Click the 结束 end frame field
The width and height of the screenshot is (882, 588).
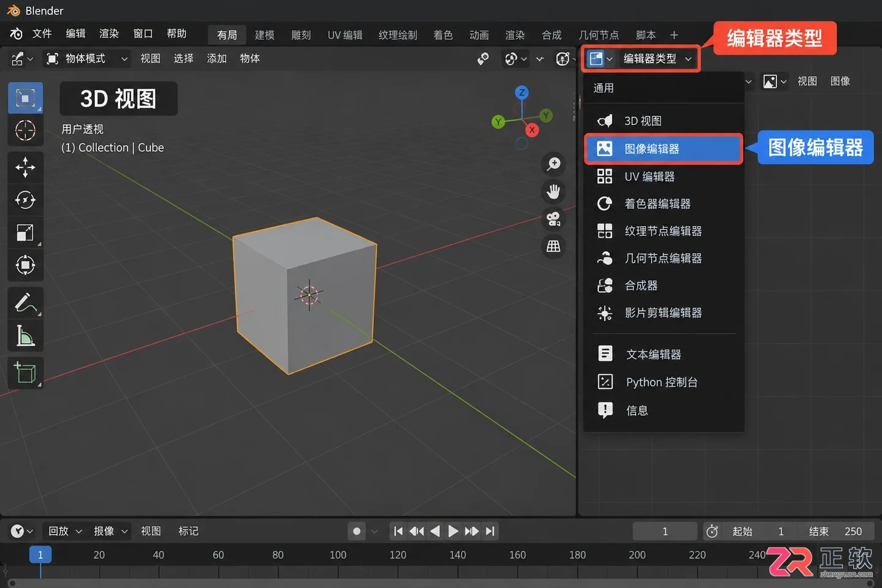tap(835, 532)
